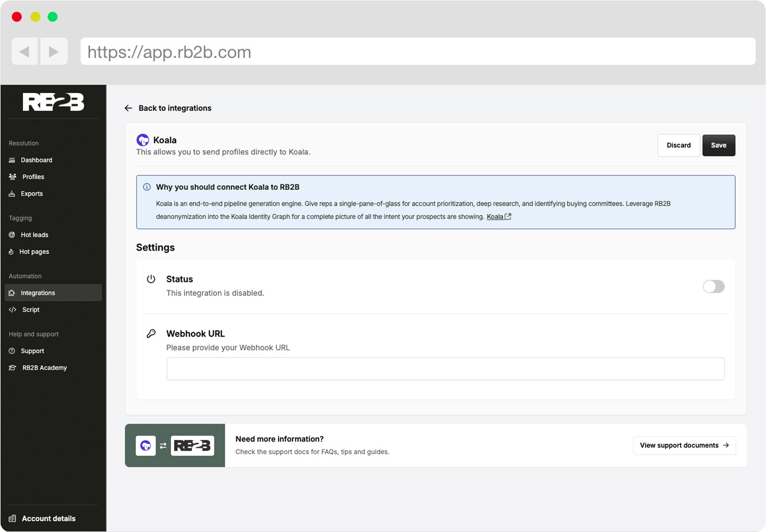Click the RB2B Academy graduation cap icon
The height and width of the screenshot is (532, 766).
[13, 367]
